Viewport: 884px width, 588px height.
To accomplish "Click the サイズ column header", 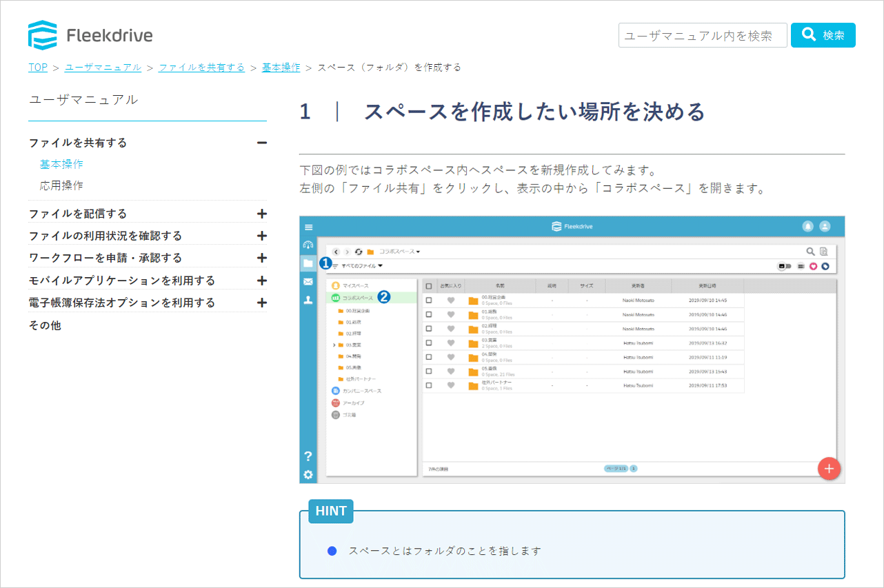I will click(586, 285).
